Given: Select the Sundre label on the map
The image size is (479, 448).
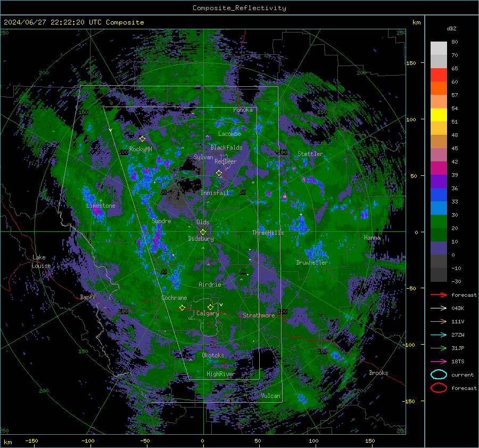Looking at the screenshot, I should (x=161, y=221).
